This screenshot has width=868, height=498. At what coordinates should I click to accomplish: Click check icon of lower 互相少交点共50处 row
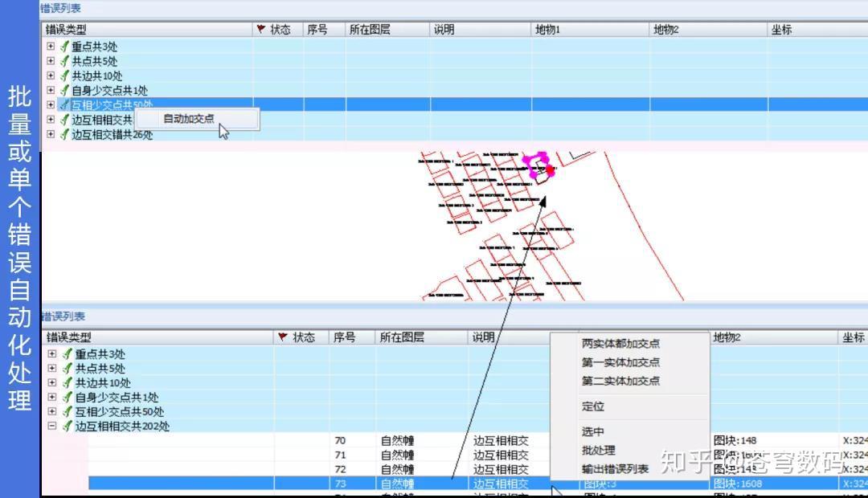pyautogui.click(x=68, y=411)
